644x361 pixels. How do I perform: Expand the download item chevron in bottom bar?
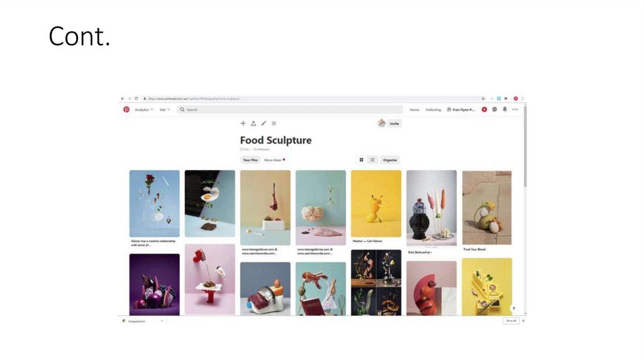pyautogui.click(x=162, y=321)
